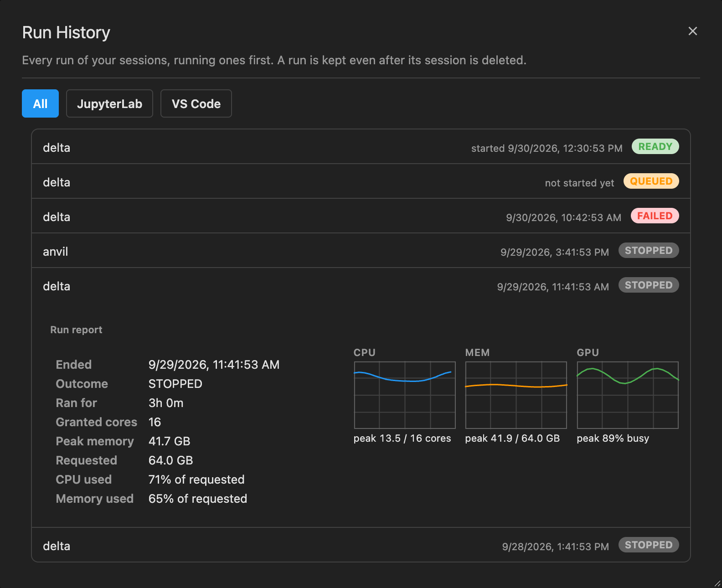The image size is (722, 588).
Task: Click the READY status badge
Action: point(655,146)
